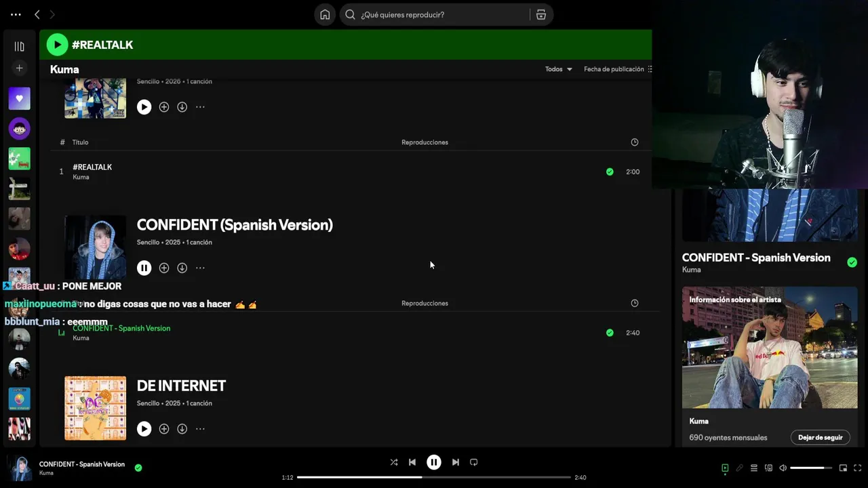Toggle the Now Playing view icon
Image resolution: width=868 pixels, height=488 pixels.
click(x=725, y=468)
